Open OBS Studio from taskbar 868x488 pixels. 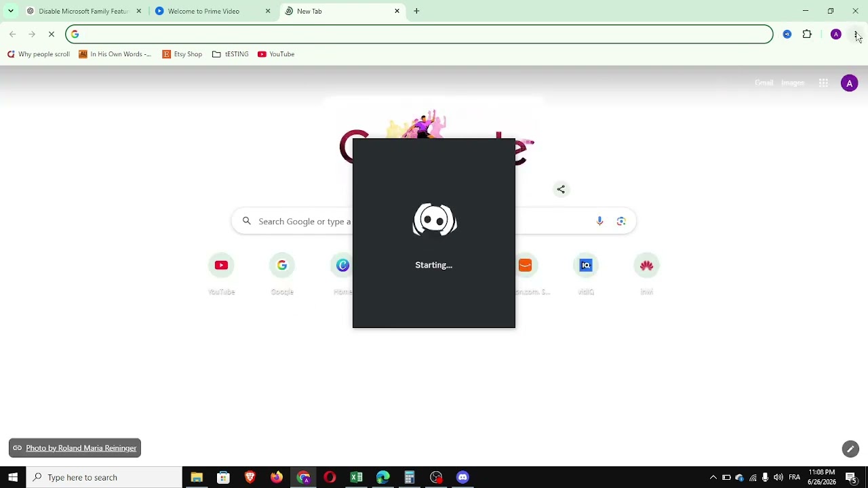(436, 477)
